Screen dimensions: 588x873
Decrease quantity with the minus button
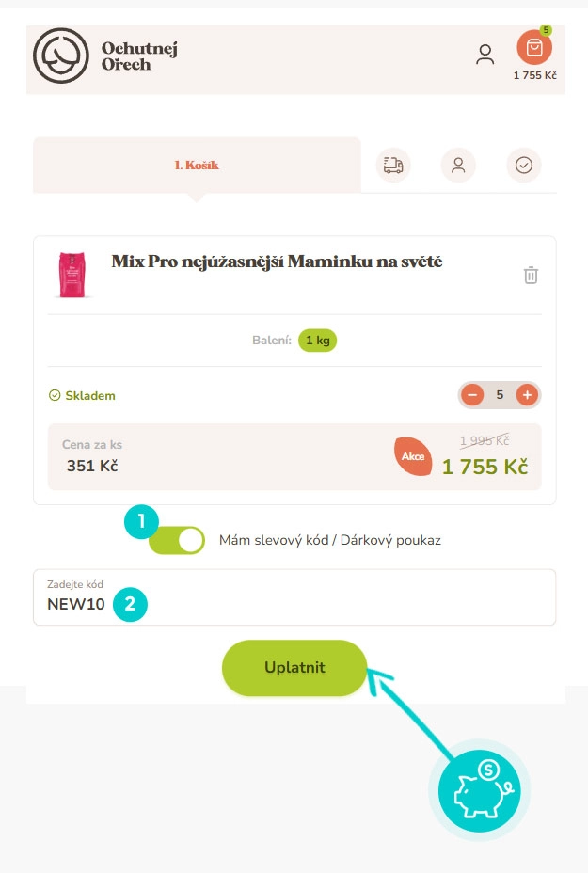471,395
